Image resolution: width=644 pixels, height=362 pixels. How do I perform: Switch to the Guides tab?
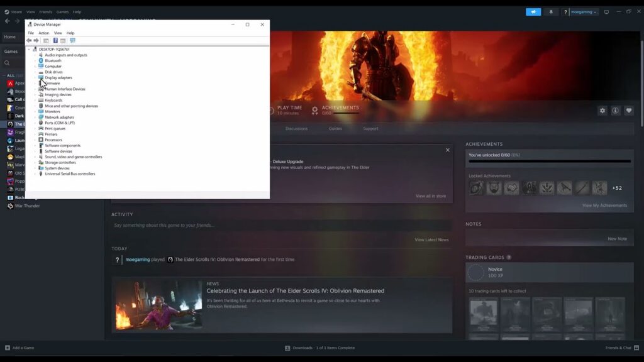coord(335,129)
